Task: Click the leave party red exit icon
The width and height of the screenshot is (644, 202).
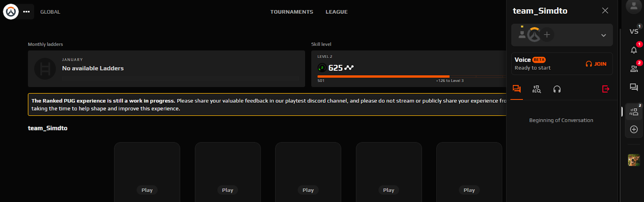Action: coord(606,89)
